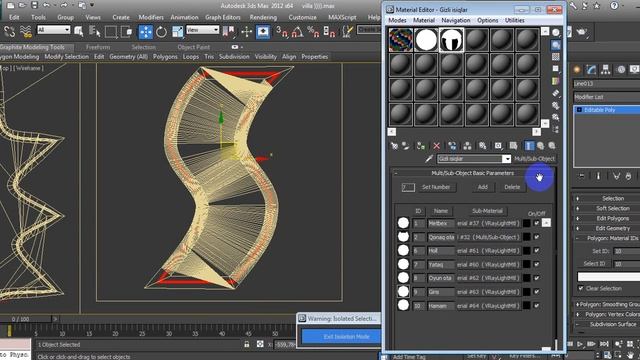The image size is (640, 360).
Task: Collapse the Polygon: Material IDs rollout
Action: coord(607,238)
